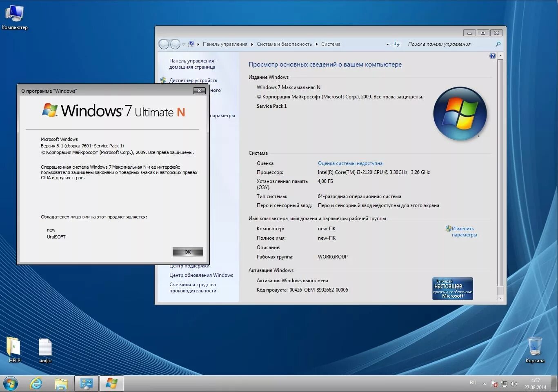The image size is (558, 392).
Task: Click the search magnifier icon
Action: [498, 44]
